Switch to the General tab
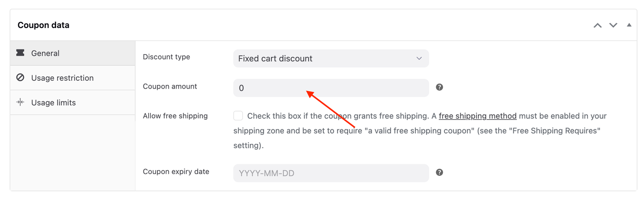644x218 pixels. (45, 53)
